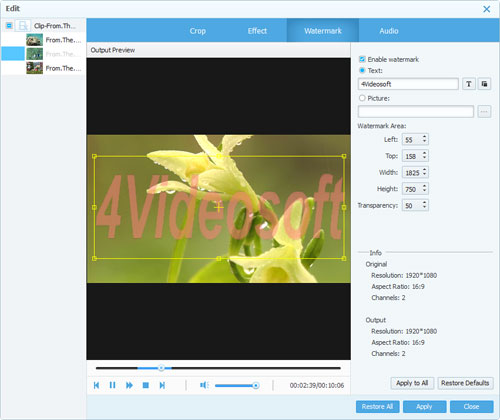Increase the Left value with up arrow
500x420 pixels.
point(424,136)
